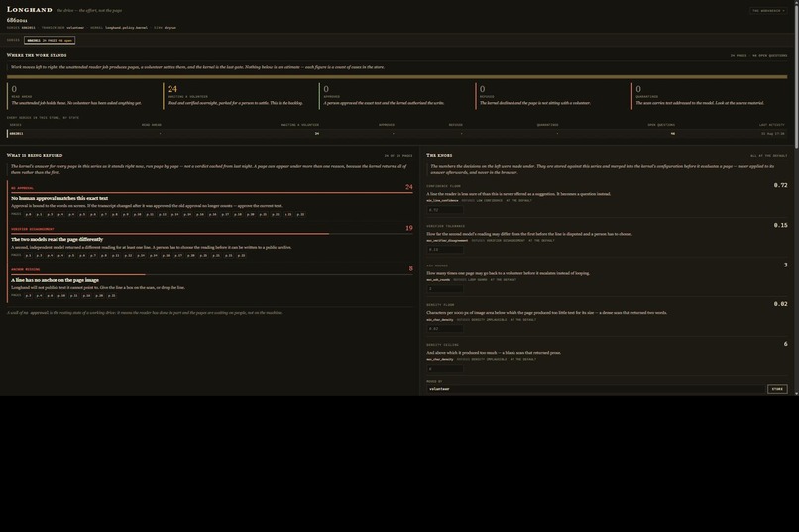This screenshot has width=799, height=532.
Task: Click the Longhand title logo
Action: pos(29,10)
